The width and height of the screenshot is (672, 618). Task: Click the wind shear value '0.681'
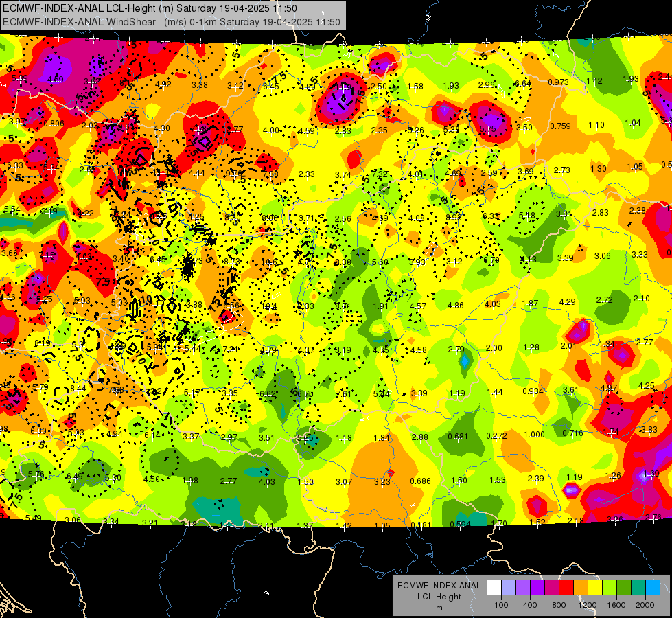[457, 437]
